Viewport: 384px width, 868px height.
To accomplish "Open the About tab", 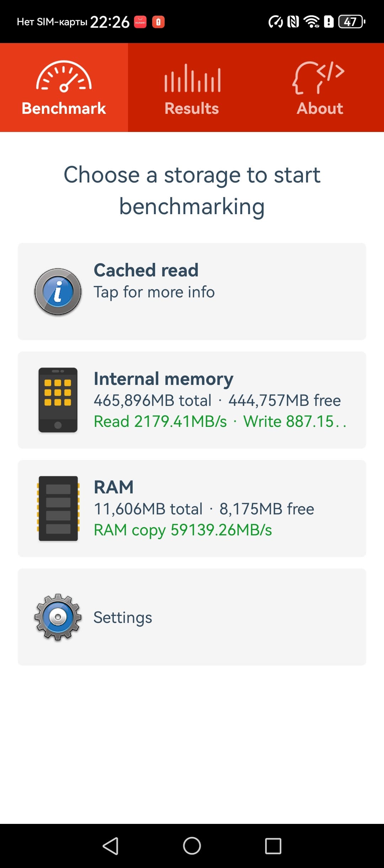I will point(320,108).
